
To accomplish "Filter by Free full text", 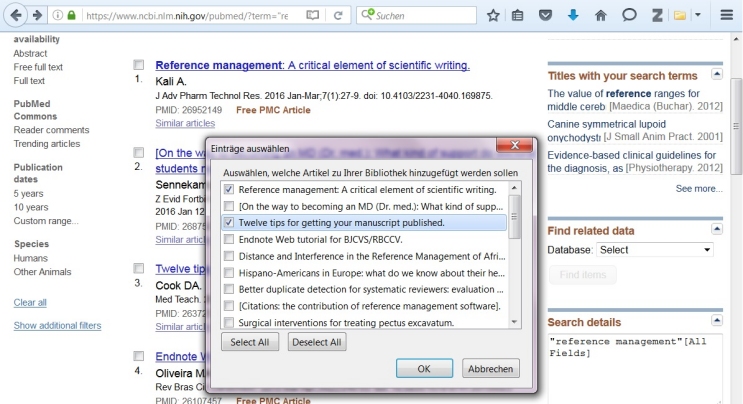I will point(38,67).
